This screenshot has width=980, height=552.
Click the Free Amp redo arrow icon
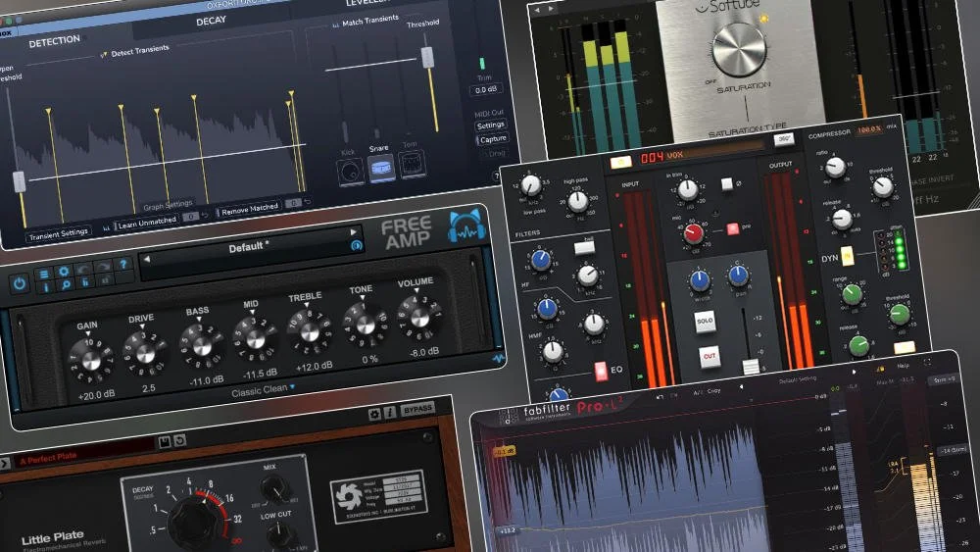pos(104,267)
